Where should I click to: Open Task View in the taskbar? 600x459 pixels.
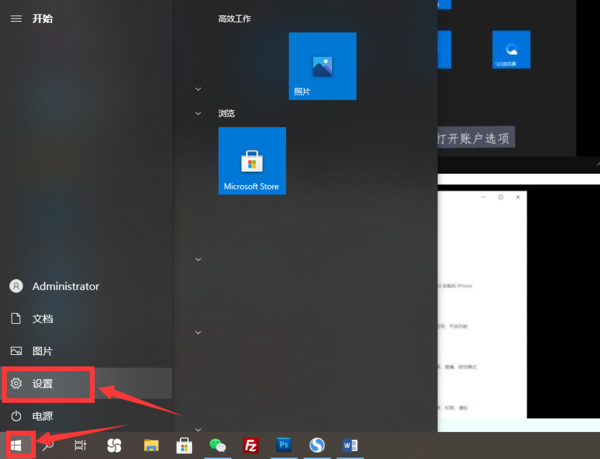[x=80, y=445]
